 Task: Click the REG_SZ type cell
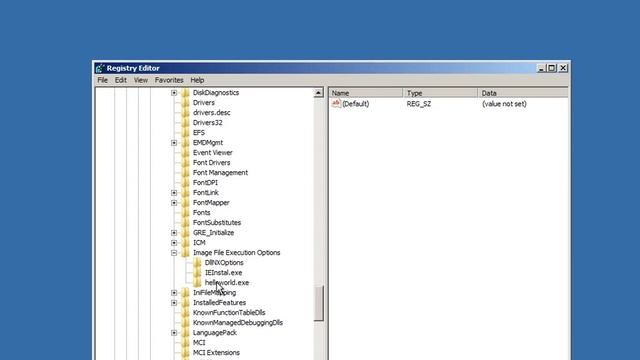[x=419, y=104]
